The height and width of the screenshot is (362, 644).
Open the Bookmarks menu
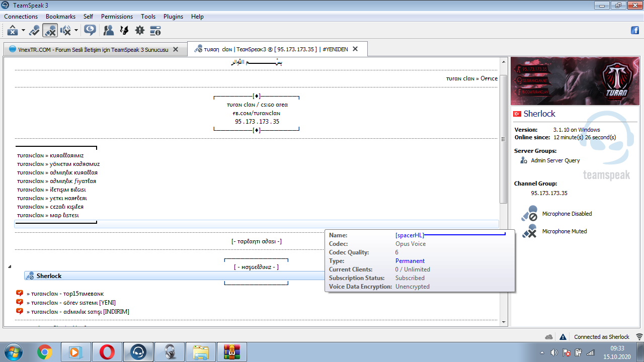click(x=60, y=17)
